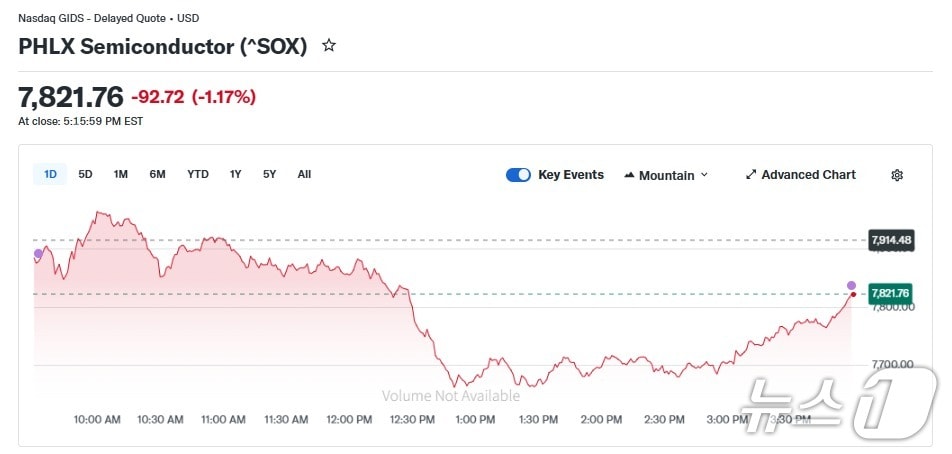Switch to the 5D range tab
This screenshot has height=454, width=952.
coord(85,174)
